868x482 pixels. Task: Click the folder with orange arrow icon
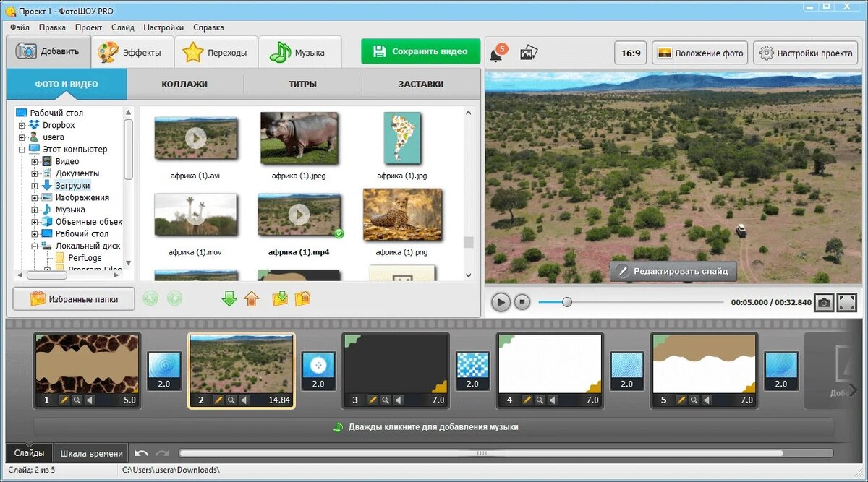point(303,298)
